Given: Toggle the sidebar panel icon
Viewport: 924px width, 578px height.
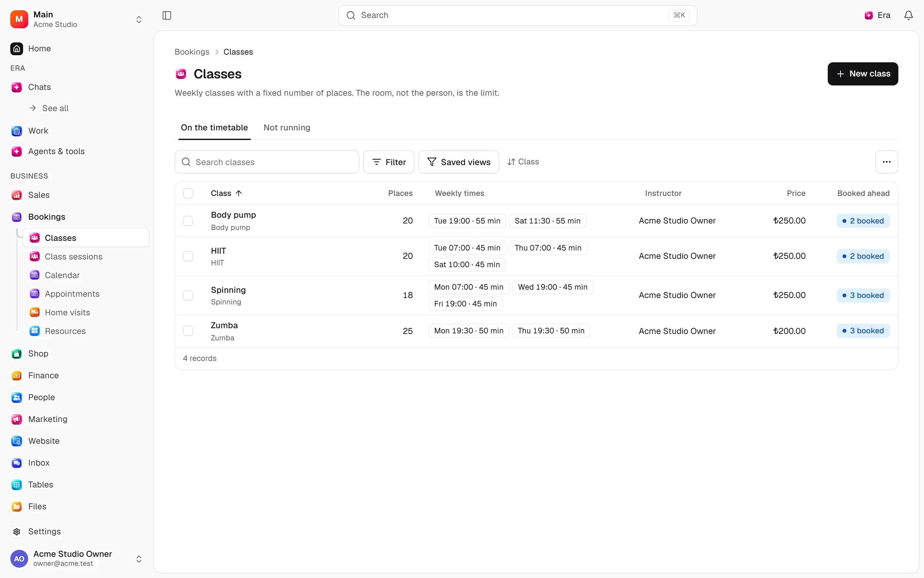Looking at the screenshot, I should click(x=167, y=15).
